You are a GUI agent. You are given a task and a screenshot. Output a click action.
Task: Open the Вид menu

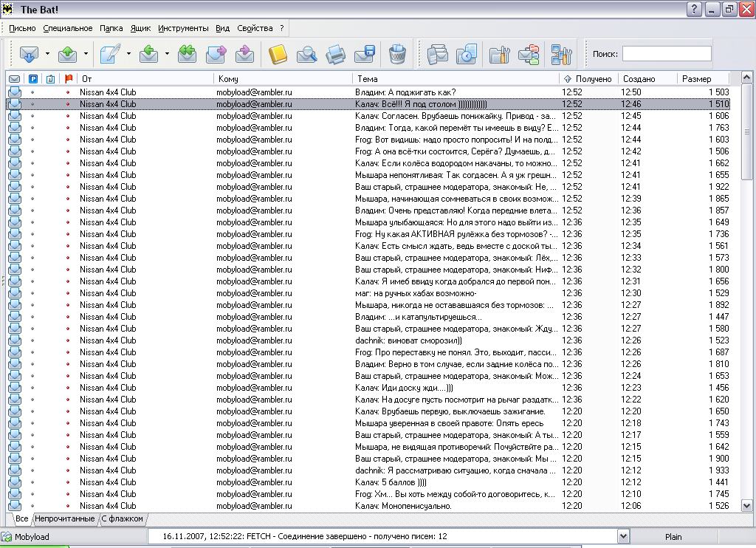pos(222,28)
